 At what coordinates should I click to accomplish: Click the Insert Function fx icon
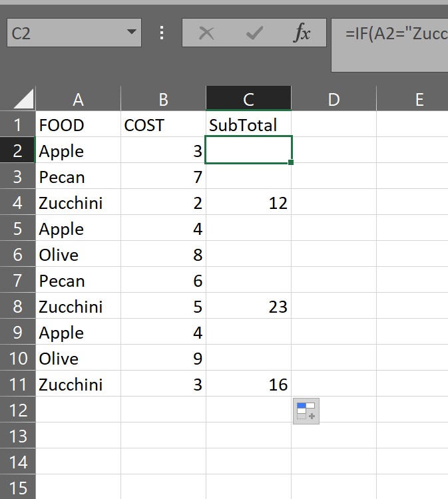(x=302, y=33)
